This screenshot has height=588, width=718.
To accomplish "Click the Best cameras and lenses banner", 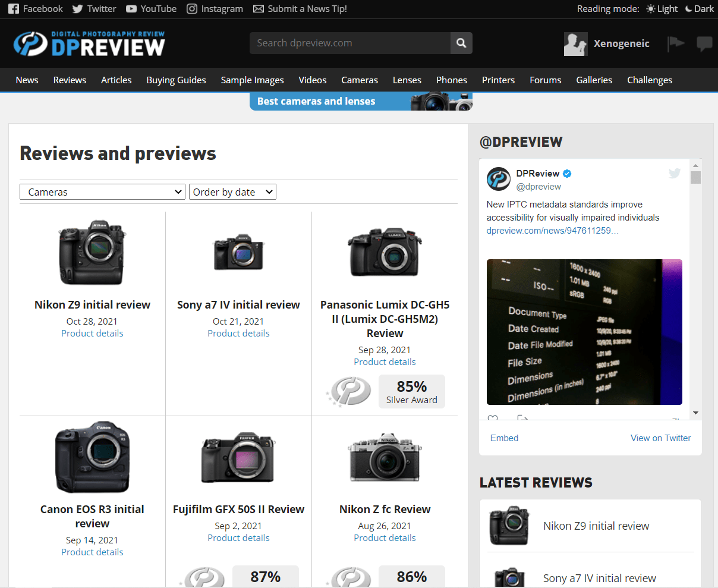I will click(361, 101).
